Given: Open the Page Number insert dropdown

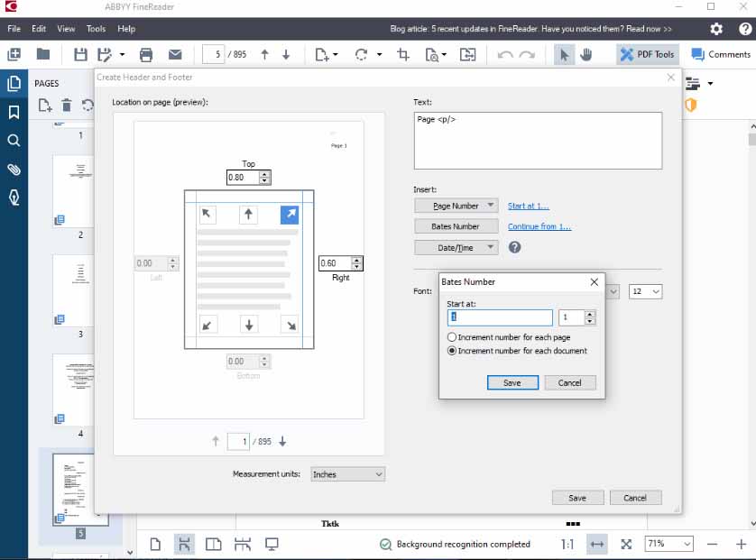Looking at the screenshot, I should pyautogui.click(x=456, y=206).
